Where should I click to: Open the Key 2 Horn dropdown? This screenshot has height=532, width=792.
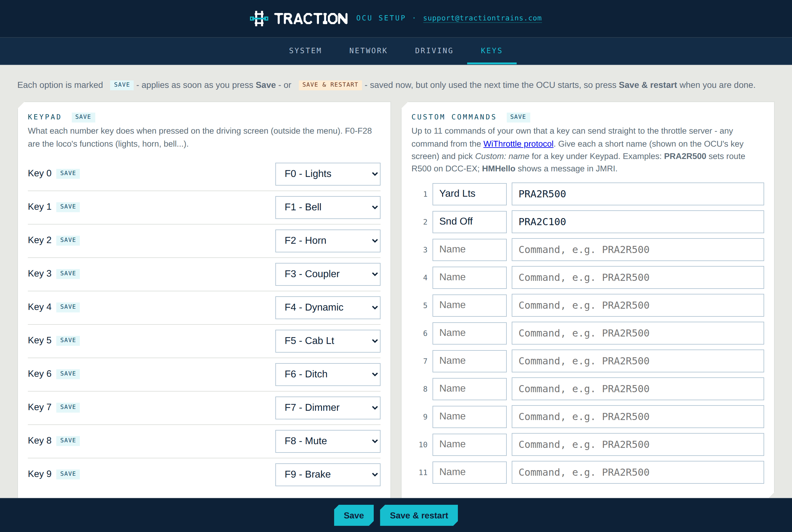click(x=328, y=241)
